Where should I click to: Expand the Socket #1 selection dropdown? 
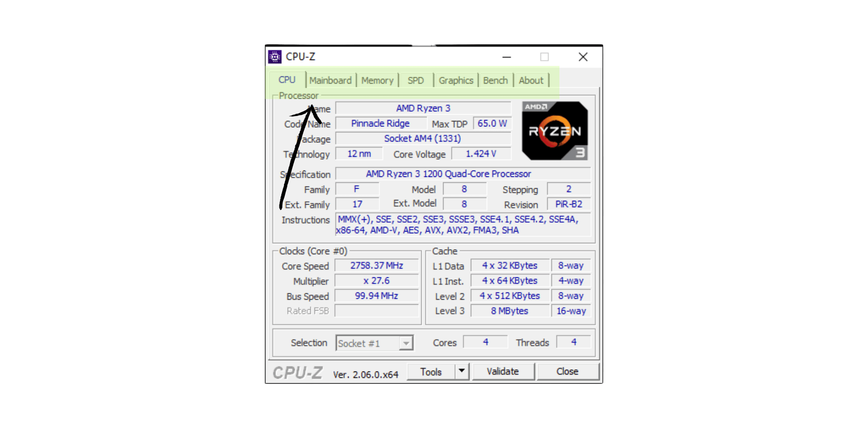(x=406, y=343)
